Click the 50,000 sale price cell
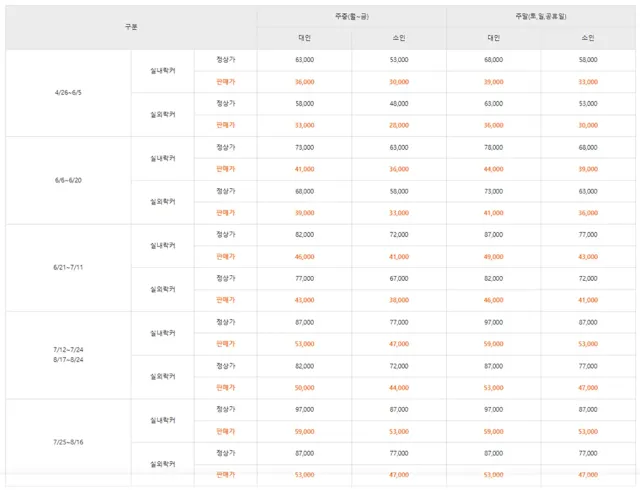 [x=304, y=388]
